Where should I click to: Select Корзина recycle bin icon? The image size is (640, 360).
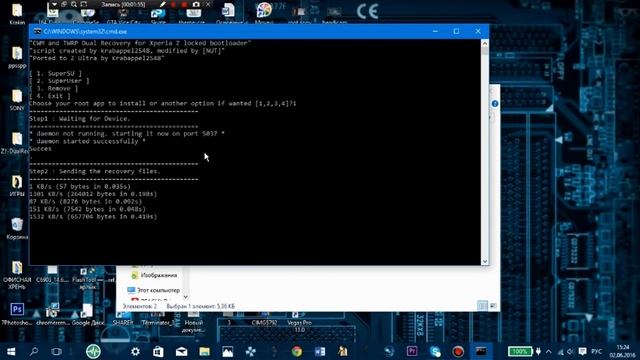pos(17,229)
